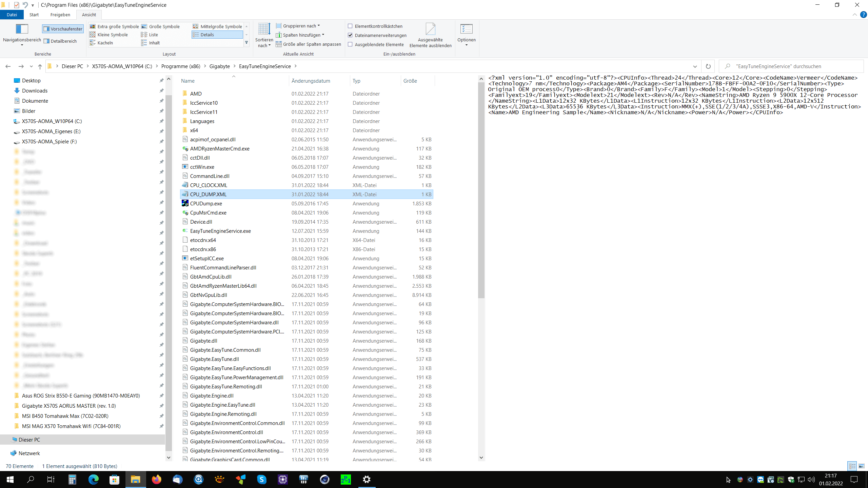Open Downloads in the navigation pane

click(x=35, y=90)
